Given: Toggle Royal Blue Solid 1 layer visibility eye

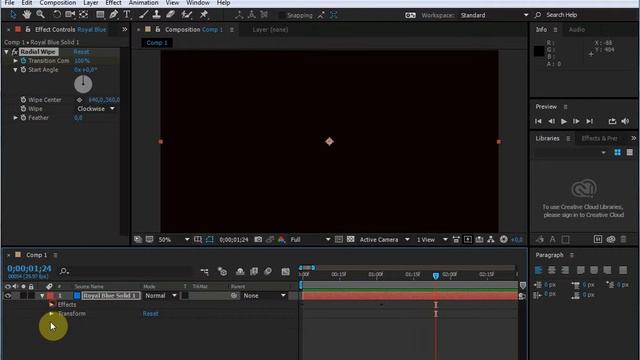Looking at the screenshot, I should (x=8, y=296).
